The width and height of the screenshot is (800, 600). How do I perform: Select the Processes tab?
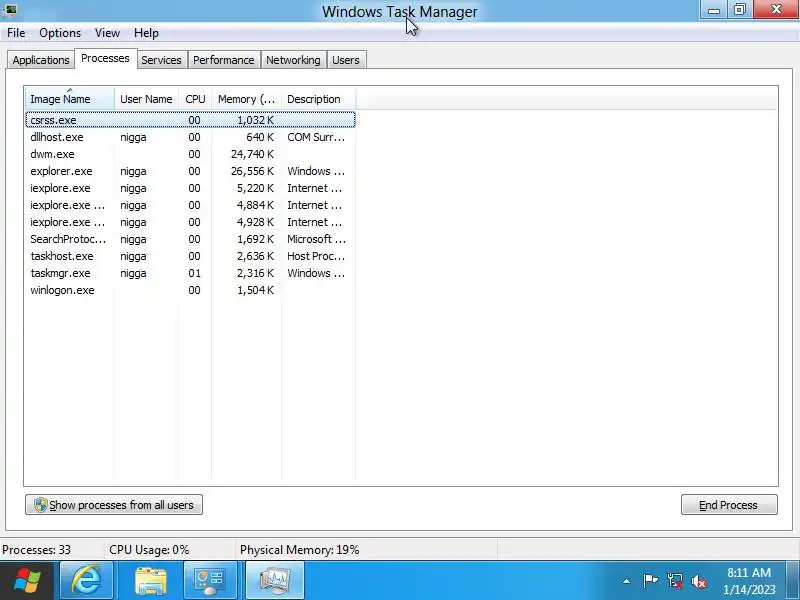click(105, 58)
